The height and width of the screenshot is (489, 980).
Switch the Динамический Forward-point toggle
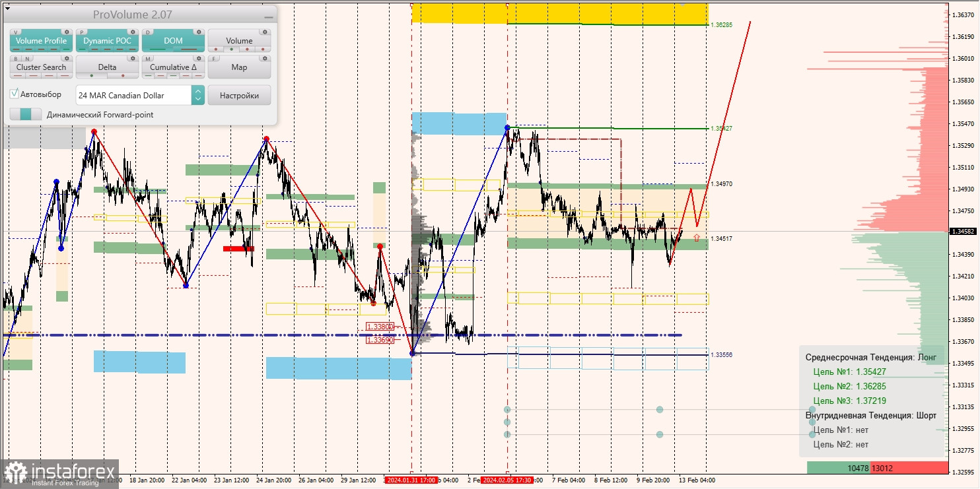coord(26,114)
